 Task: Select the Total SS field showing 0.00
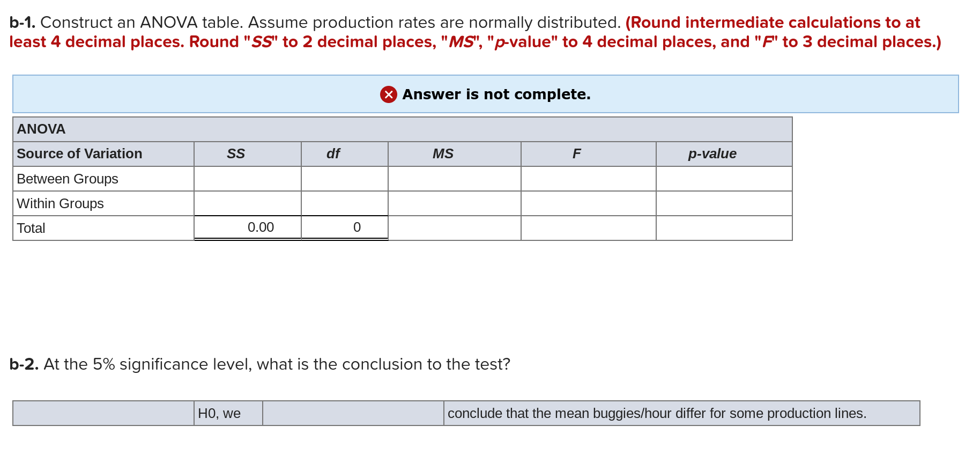pyautogui.click(x=247, y=227)
